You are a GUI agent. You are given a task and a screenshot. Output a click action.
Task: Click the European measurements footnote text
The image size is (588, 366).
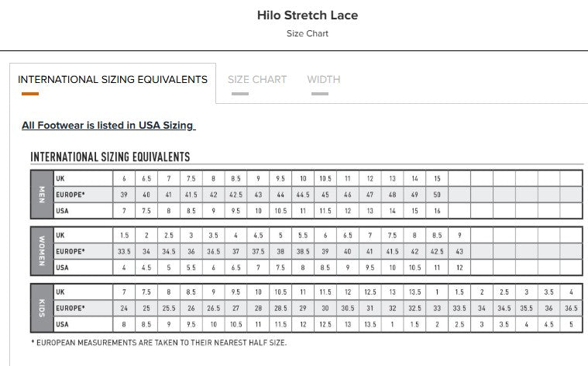click(x=159, y=343)
